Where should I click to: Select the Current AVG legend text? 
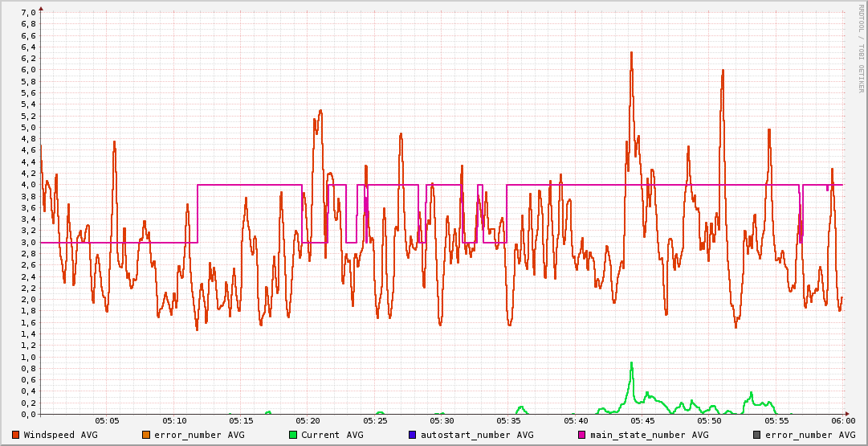pyautogui.click(x=332, y=435)
